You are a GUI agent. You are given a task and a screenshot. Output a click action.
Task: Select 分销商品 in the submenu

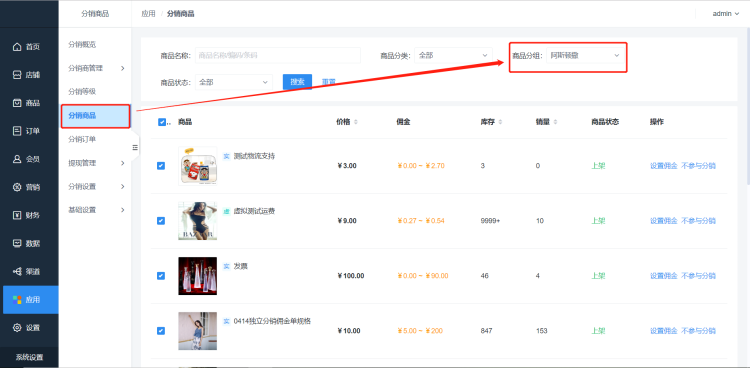(96, 116)
